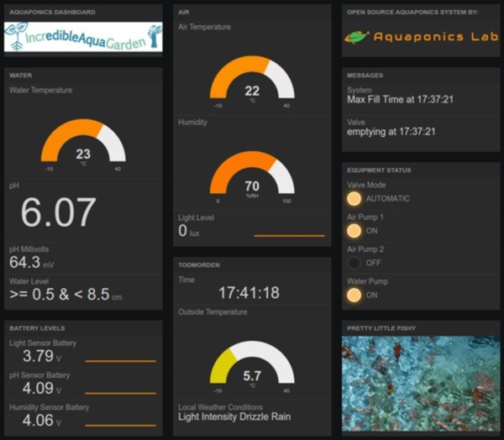The width and height of the screenshot is (504, 440).
Task: Select the Air Temperature gauge
Action: click(252, 80)
